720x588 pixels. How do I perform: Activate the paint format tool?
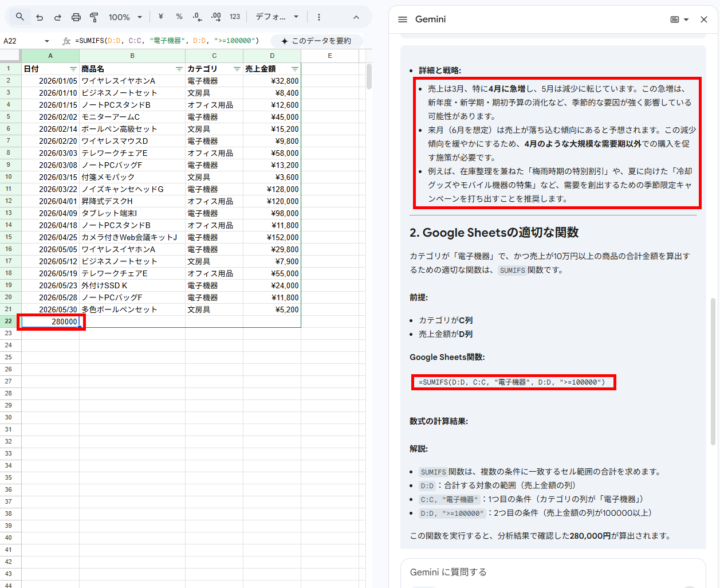tap(95, 17)
